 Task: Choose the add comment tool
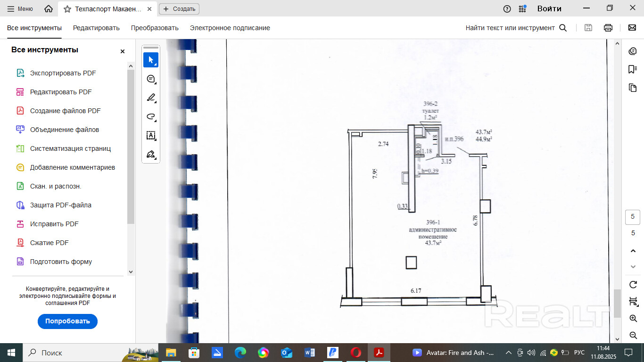click(x=151, y=79)
